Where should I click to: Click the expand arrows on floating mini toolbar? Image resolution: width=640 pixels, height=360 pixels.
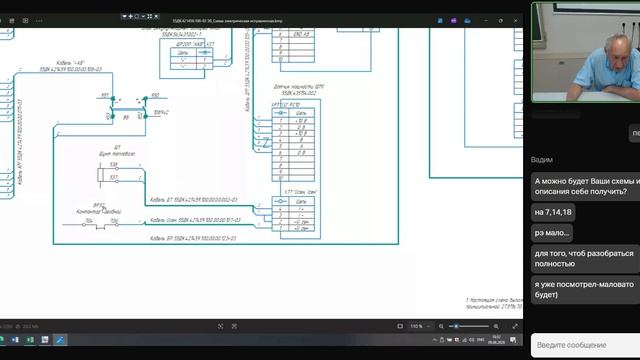pyautogui.click(x=150, y=16)
